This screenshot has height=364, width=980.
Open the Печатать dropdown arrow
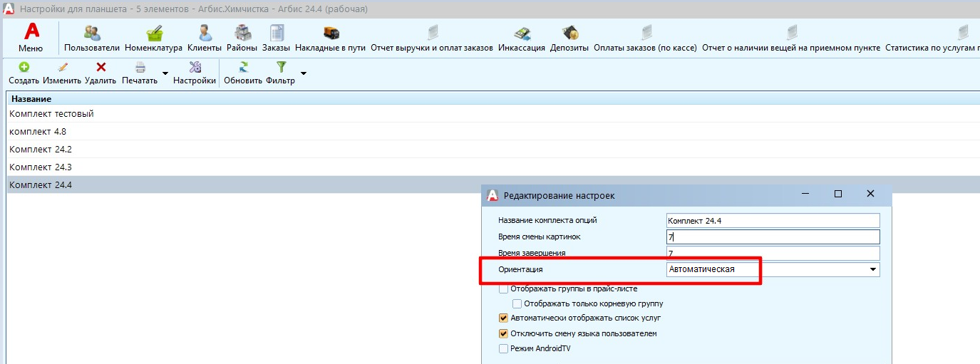165,73
